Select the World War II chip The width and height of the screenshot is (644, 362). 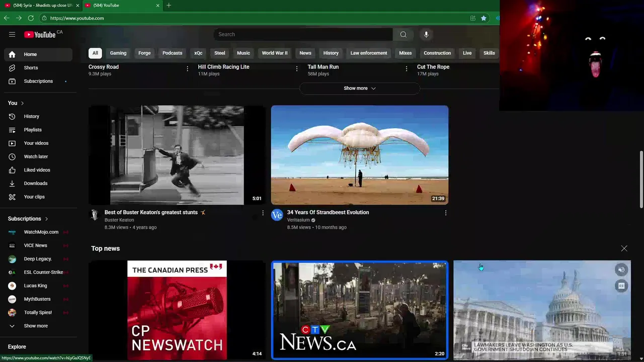pyautogui.click(x=275, y=53)
